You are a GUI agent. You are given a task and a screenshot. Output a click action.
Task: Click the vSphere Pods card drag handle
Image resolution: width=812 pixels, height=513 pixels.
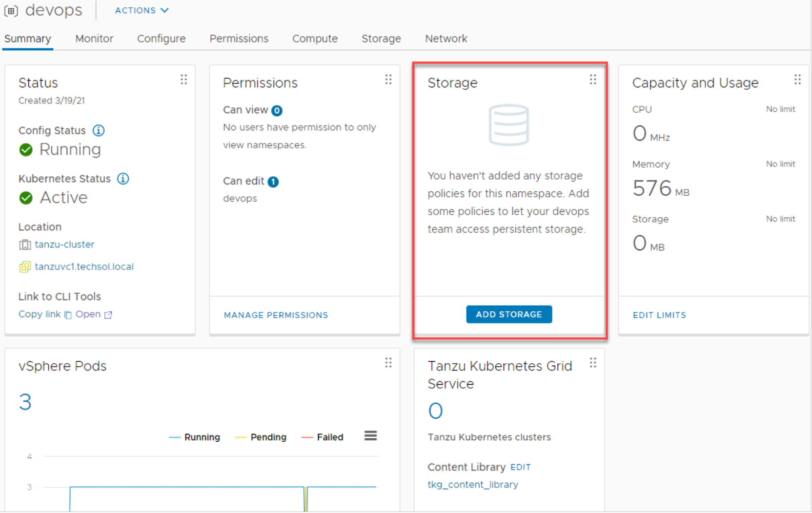(388, 363)
